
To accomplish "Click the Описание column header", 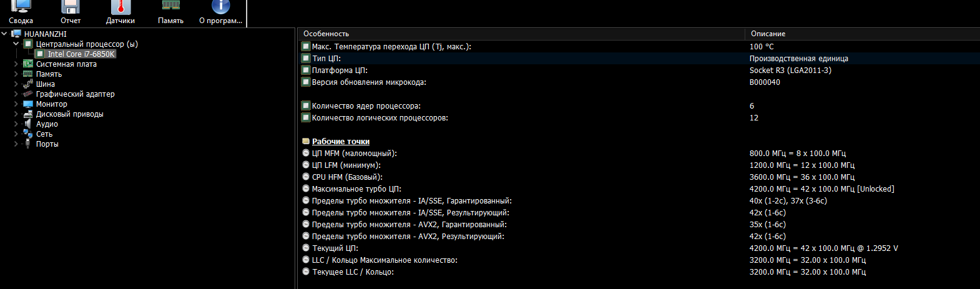I will tap(768, 34).
